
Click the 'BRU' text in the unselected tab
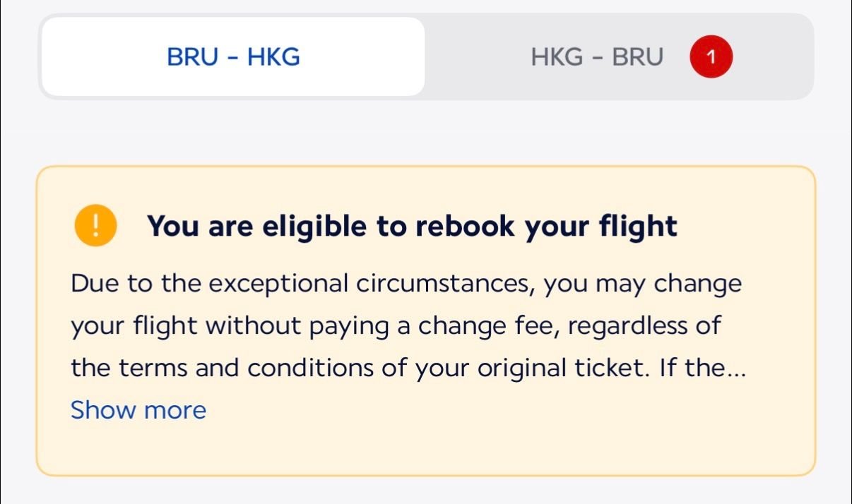tap(638, 57)
